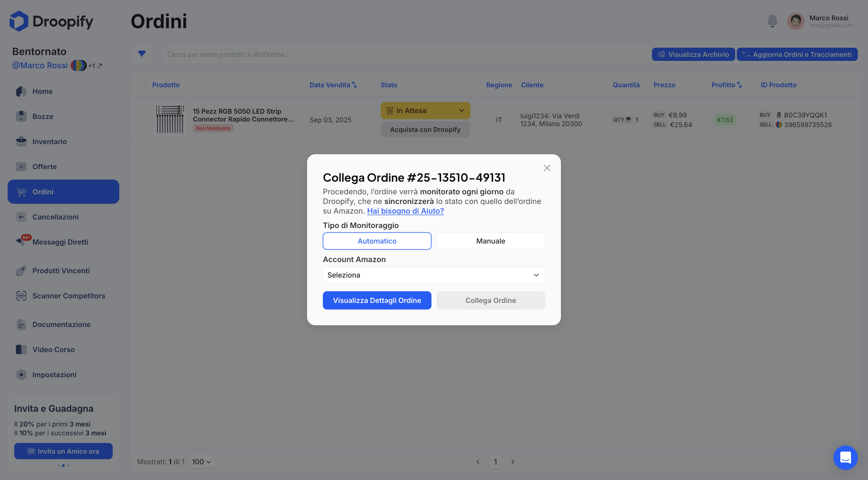Close the Collega Ordine dialog
The image size is (868, 480).
point(547,168)
